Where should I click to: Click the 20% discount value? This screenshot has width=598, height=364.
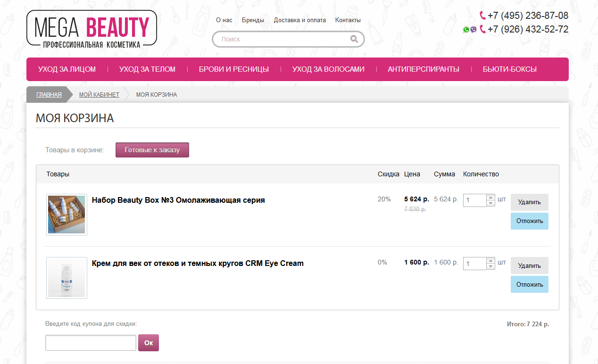click(384, 199)
